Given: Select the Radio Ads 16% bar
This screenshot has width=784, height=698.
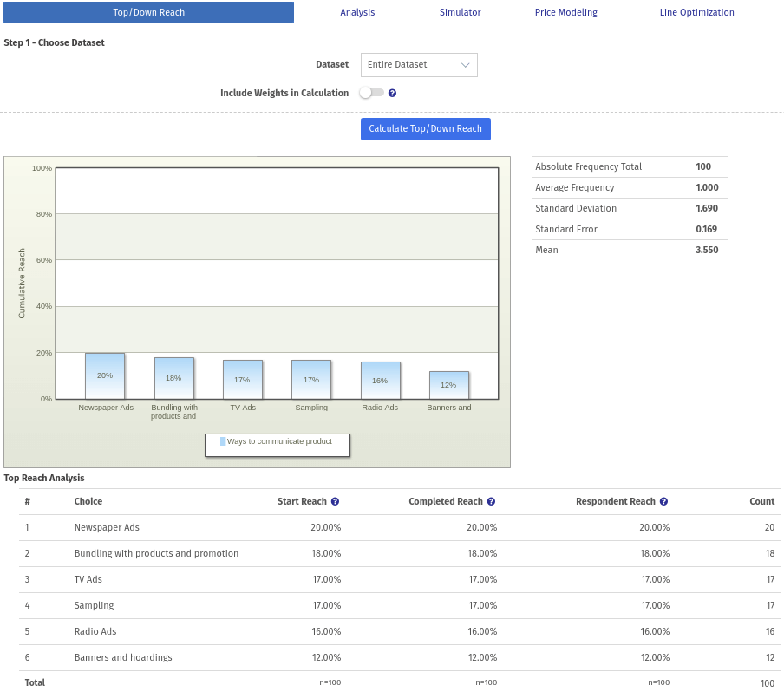Looking at the screenshot, I should point(380,380).
